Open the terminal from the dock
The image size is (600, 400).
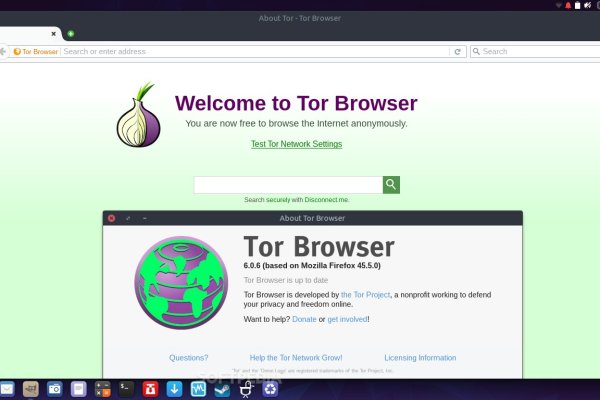[126, 388]
